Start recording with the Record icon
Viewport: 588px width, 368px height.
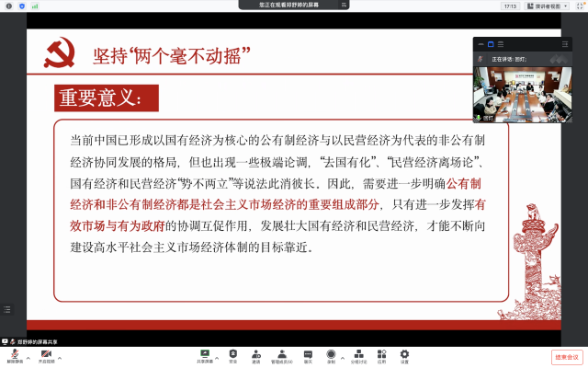(x=332, y=353)
